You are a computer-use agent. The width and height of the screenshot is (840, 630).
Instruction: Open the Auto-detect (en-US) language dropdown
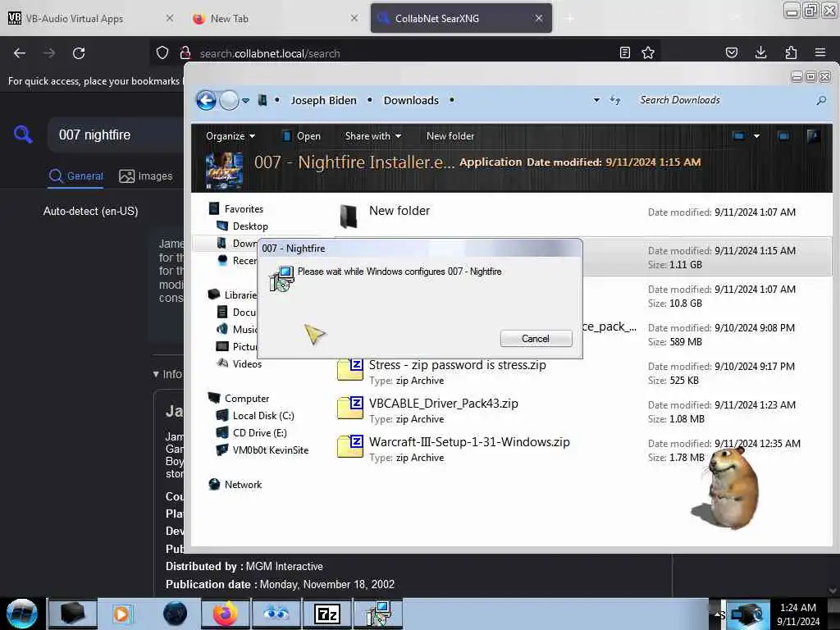90,211
